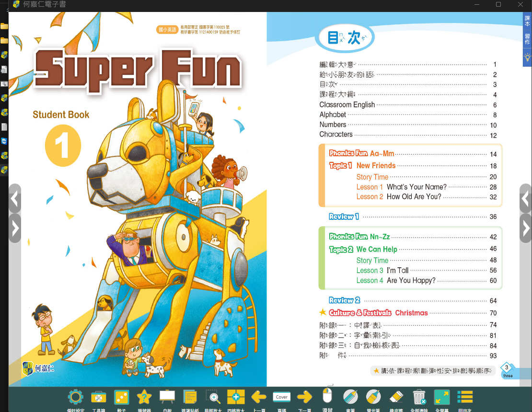
Task: Open Characters contents entry
Action: tap(408, 135)
